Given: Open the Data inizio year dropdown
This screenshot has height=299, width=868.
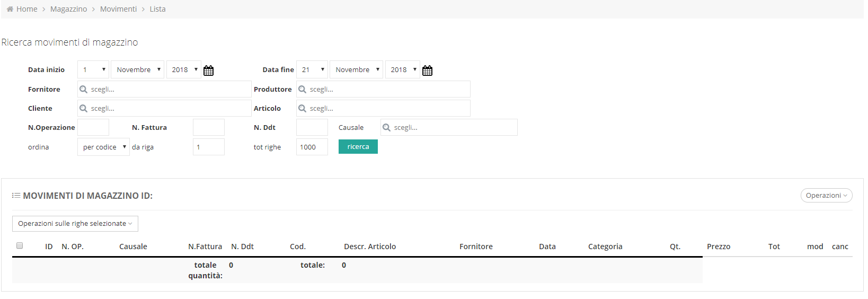Looking at the screenshot, I should point(184,69).
